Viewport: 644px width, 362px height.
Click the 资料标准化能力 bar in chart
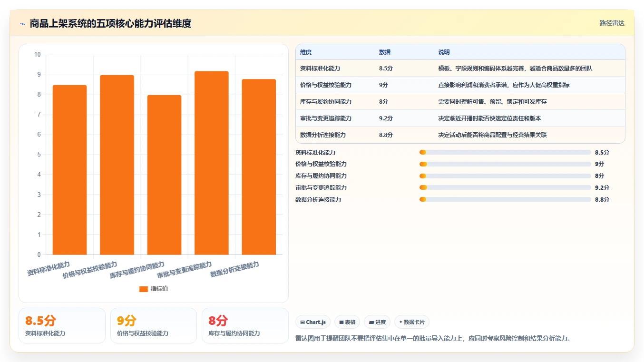69,170
